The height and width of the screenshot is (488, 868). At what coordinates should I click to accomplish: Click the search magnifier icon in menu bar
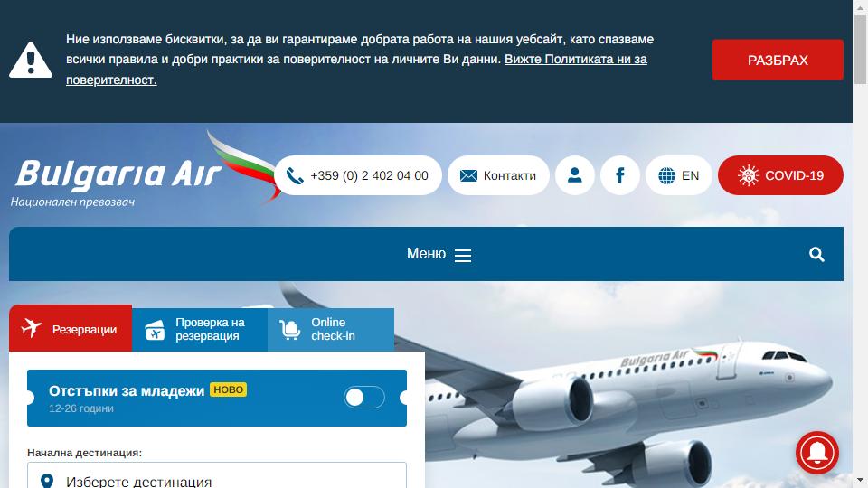pos(816,255)
